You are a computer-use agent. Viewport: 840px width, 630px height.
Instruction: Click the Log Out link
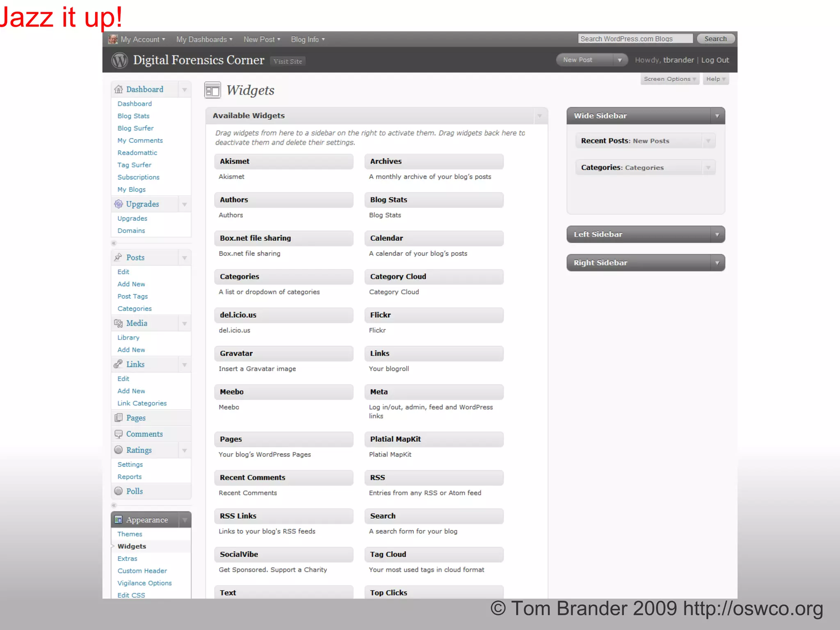click(715, 60)
